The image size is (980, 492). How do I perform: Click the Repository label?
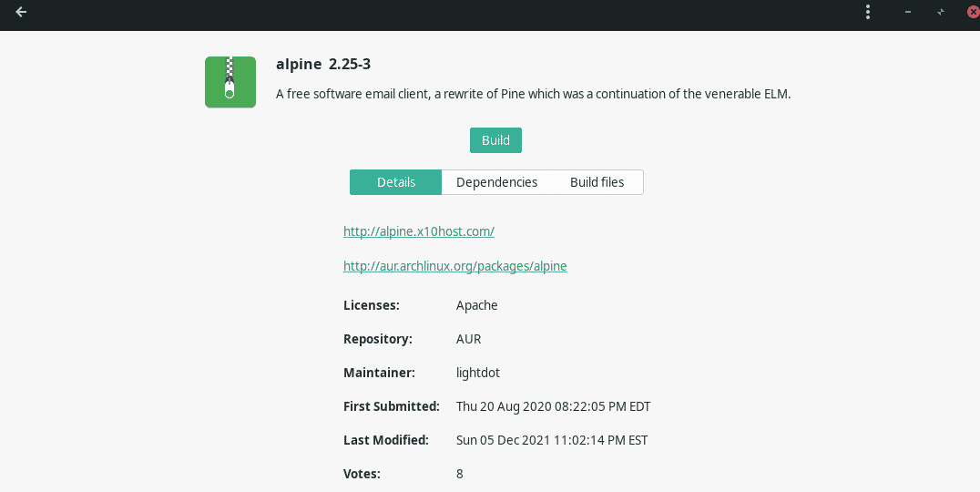(x=377, y=339)
